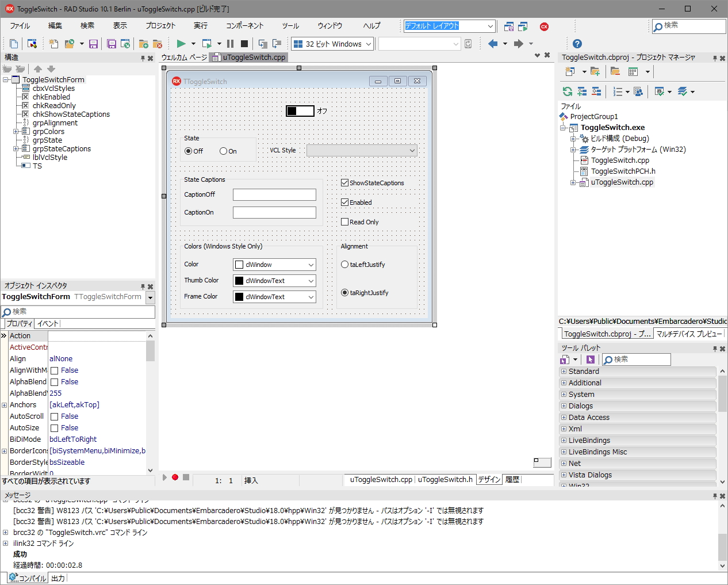
Task: Open the VCL Style combo box
Action: [x=361, y=151]
